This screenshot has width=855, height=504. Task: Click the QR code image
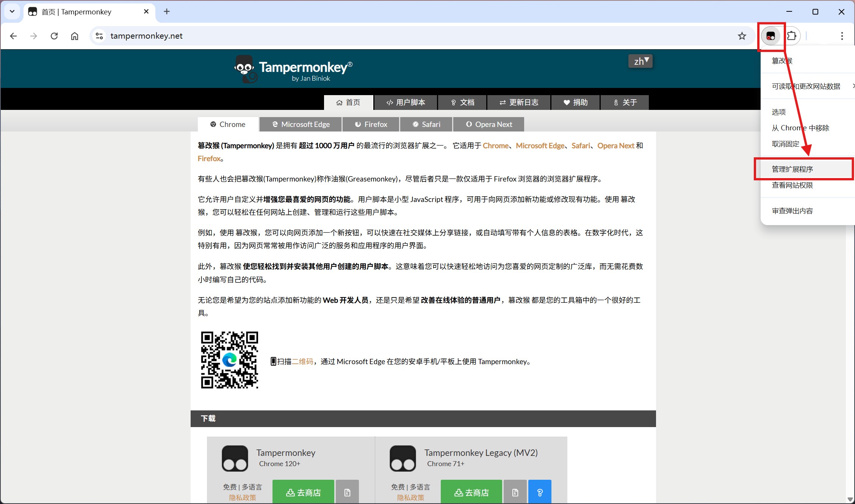[x=230, y=360]
